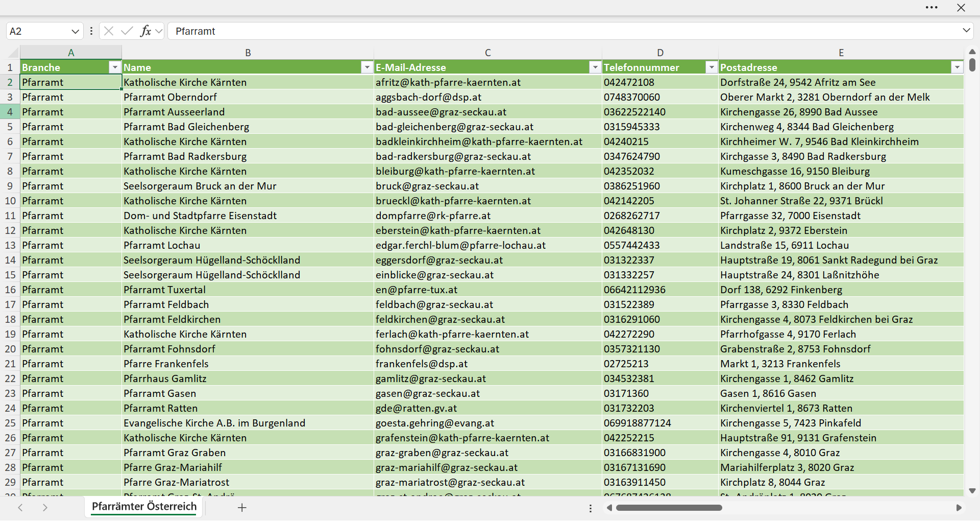Select the cell Pfarrhaus Gamlitz
Screen dimensions: 980x521
[248, 378]
